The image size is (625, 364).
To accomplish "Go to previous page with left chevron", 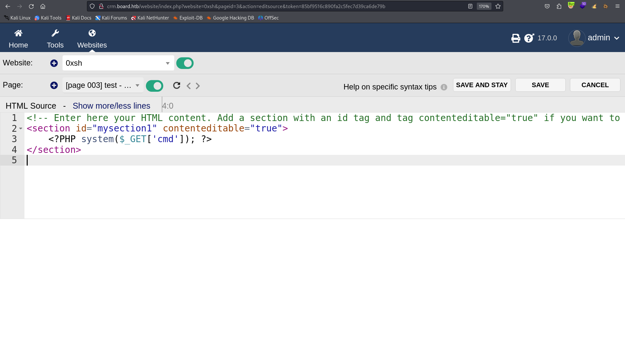I will pos(189,86).
